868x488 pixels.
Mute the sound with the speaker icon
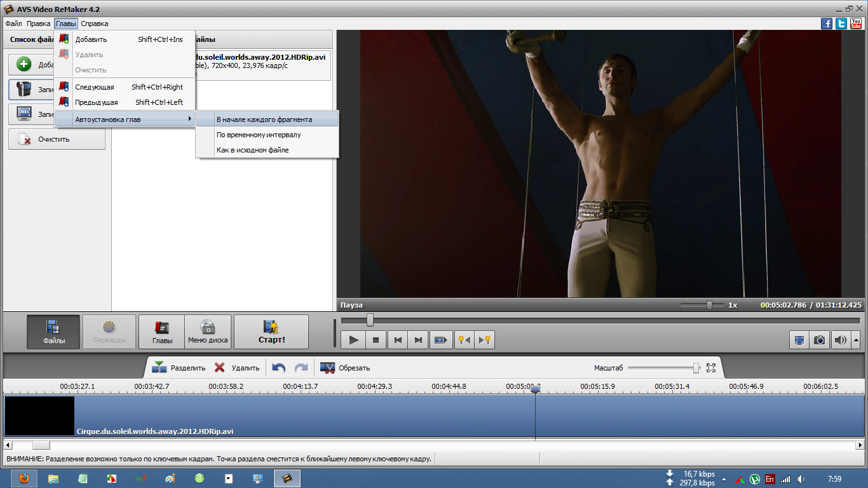[x=840, y=341]
